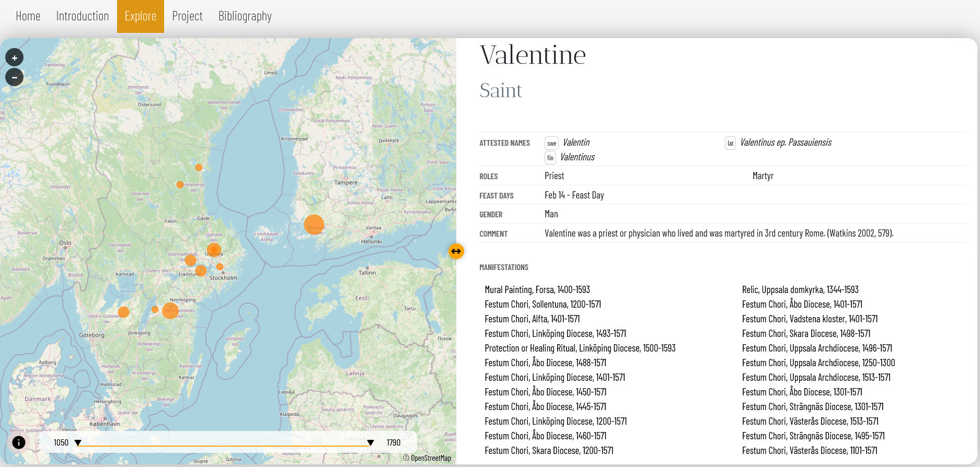Select the fin language tag for Valentinus
The height and width of the screenshot is (467, 980).
click(x=550, y=158)
